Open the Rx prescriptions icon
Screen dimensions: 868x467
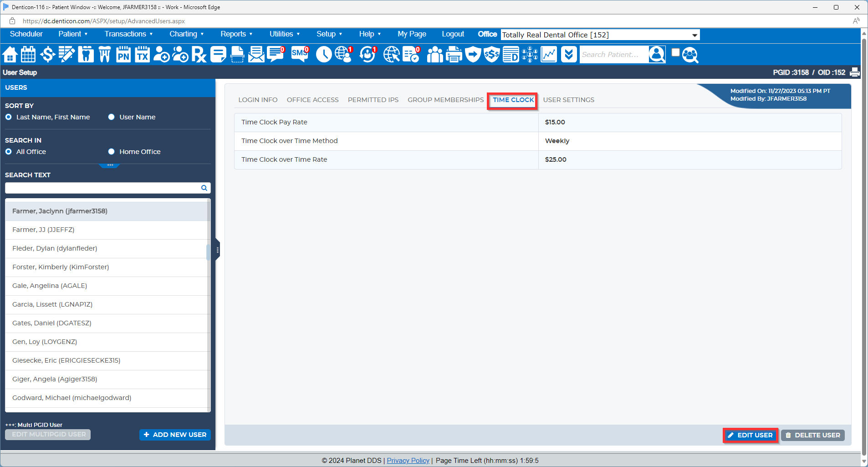click(x=199, y=55)
